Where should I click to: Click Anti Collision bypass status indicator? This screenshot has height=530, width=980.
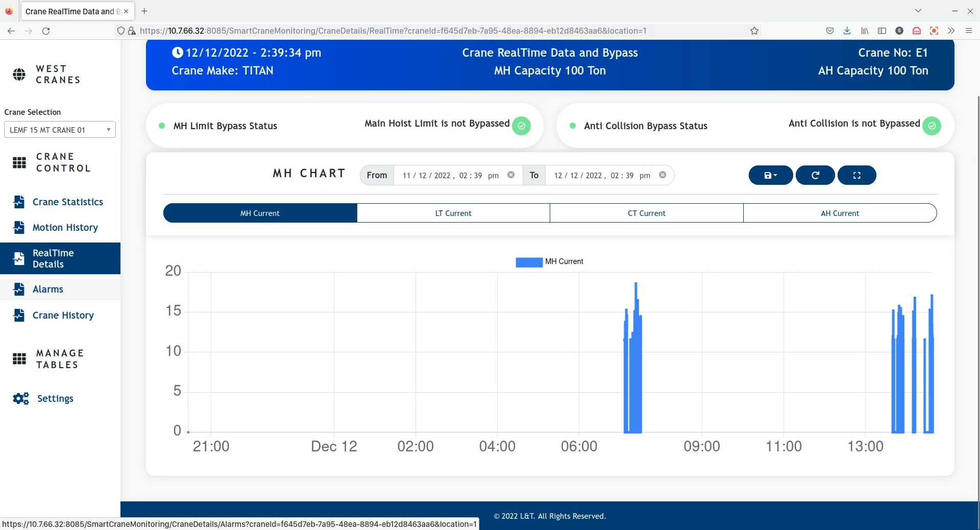[932, 126]
